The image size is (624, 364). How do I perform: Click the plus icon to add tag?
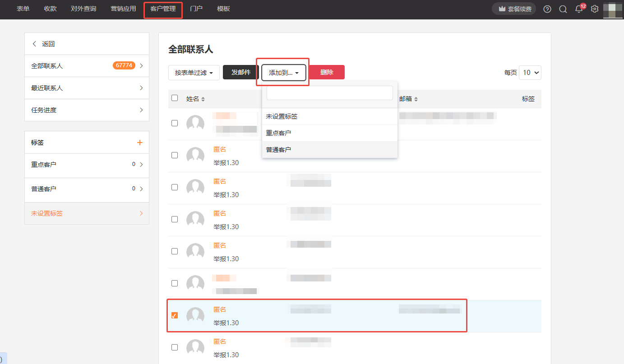[x=140, y=143]
